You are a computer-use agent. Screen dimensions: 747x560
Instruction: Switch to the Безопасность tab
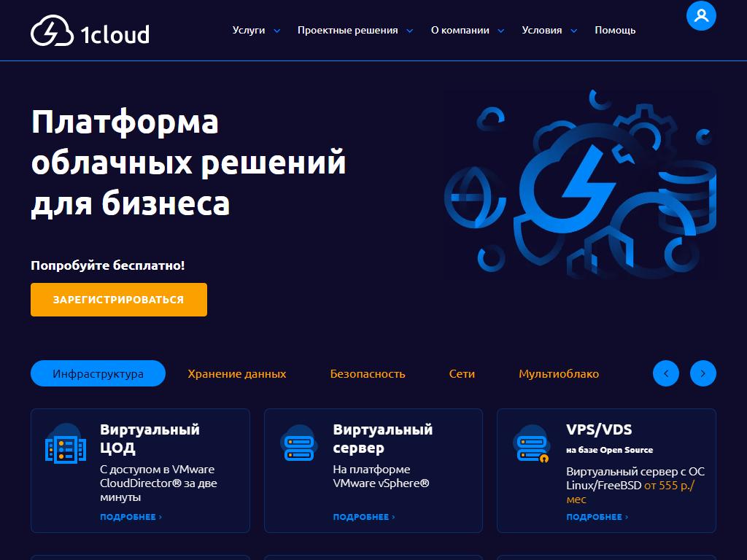[367, 373]
